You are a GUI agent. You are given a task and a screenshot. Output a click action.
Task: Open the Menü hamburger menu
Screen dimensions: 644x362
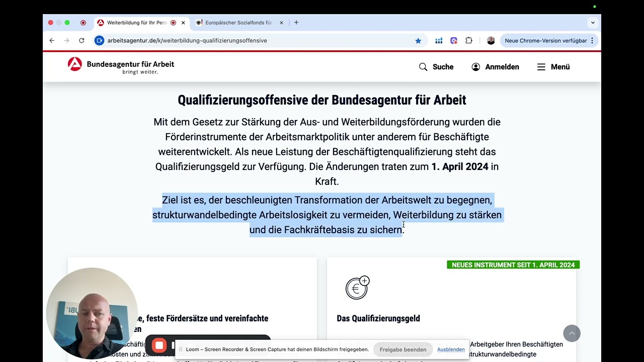553,67
